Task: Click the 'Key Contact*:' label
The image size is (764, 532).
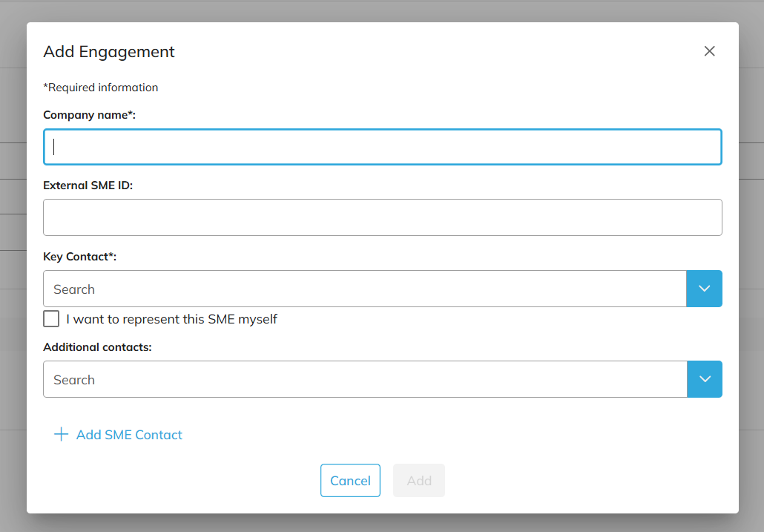Action: coord(79,257)
